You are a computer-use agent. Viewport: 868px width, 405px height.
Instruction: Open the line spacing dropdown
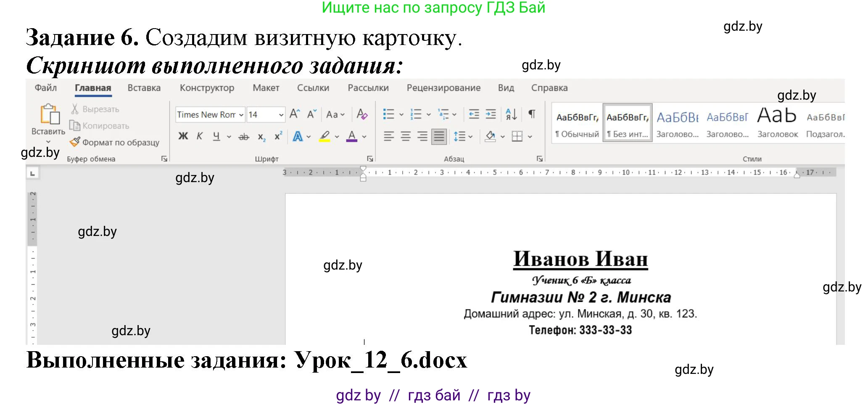(x=462, y=136)
